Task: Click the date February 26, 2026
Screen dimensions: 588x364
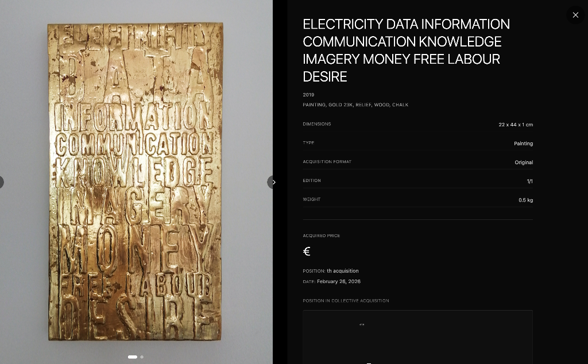Action: [339, 282]
